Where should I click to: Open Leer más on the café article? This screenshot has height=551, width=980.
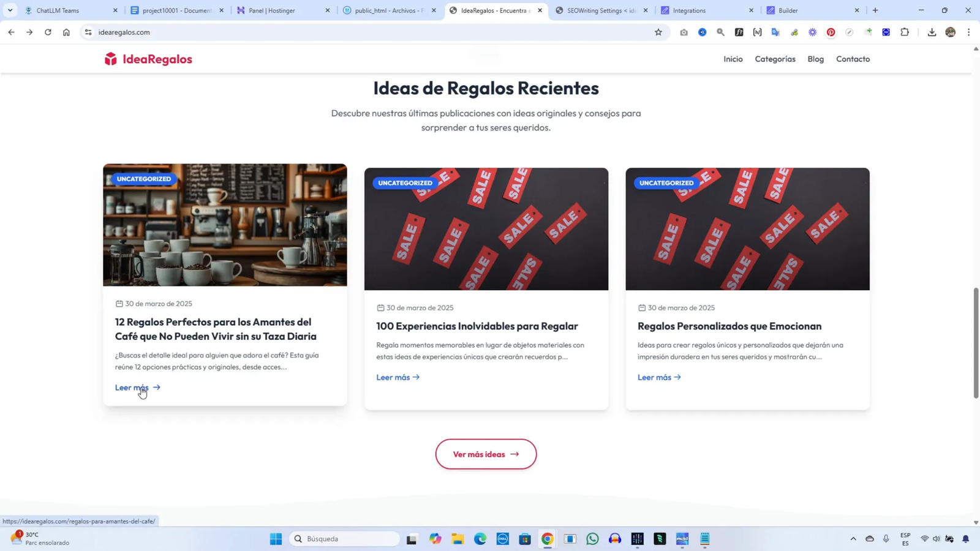[132, 388]
